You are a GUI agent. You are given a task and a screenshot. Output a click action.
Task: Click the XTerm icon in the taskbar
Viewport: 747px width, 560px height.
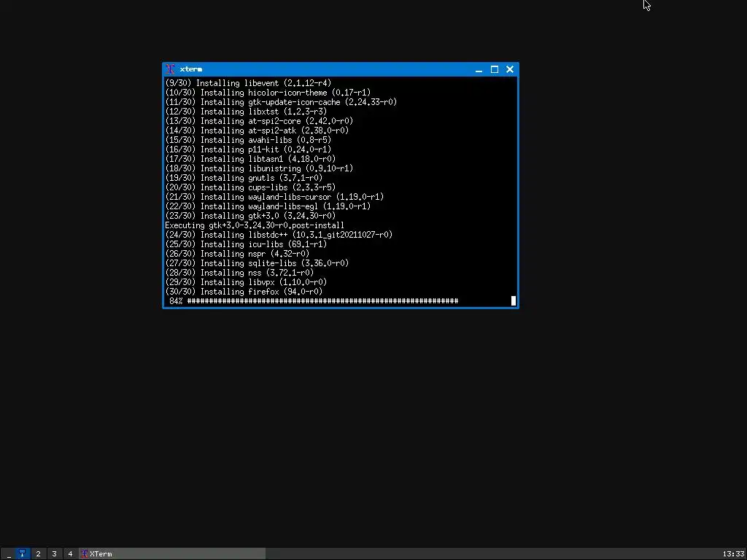[85, 554]
